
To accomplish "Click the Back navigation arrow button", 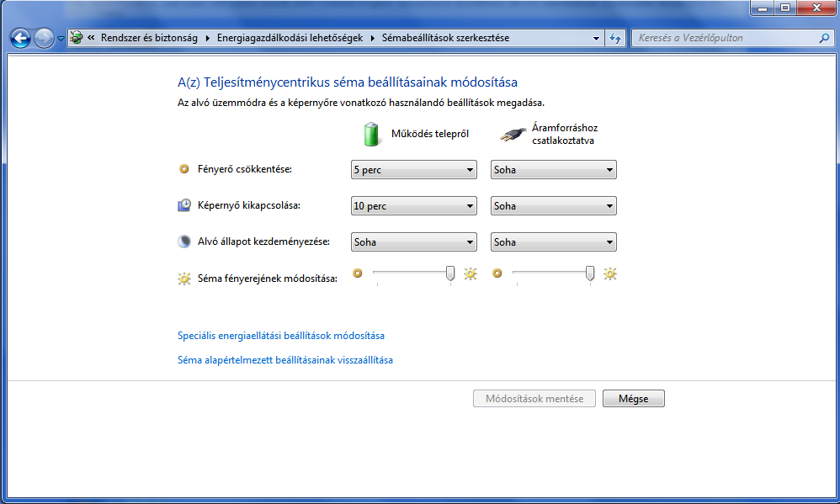I will 21,38.
